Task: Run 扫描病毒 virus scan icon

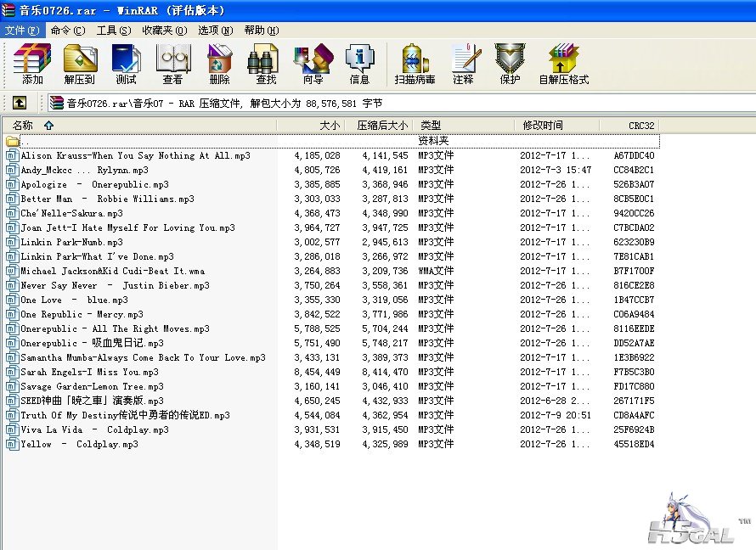Action: 415,64
